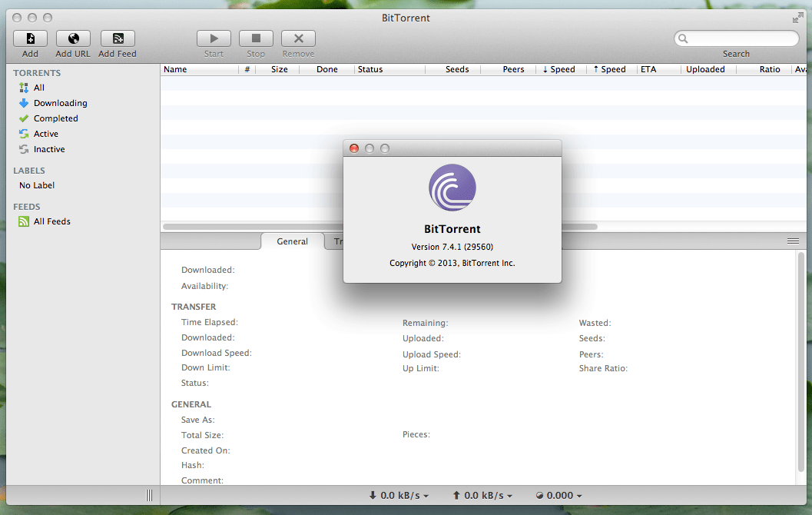Screen dimensions: 812x515
Task: Select the Completed filter label
Action: (x=56, y=118)
